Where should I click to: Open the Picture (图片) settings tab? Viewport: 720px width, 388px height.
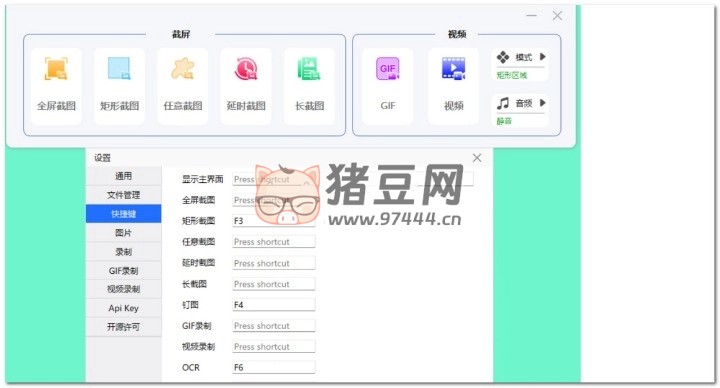tap(124, 233)
